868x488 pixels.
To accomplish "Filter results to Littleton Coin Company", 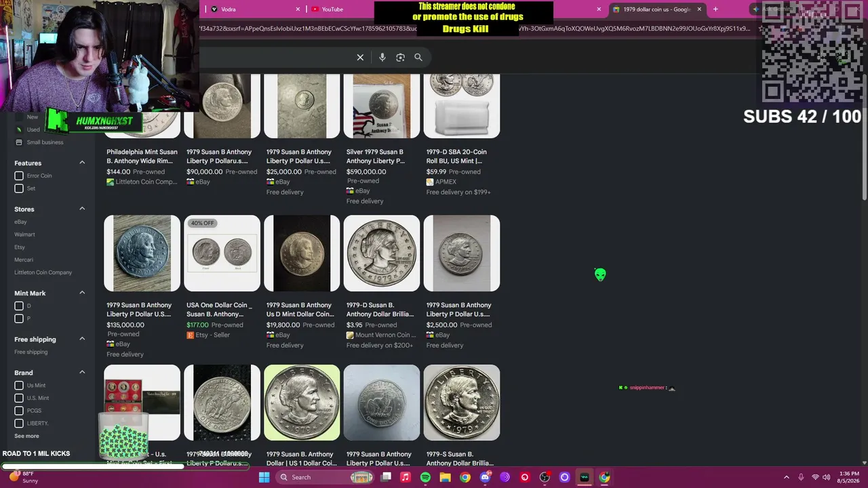I will coord(43,272).
